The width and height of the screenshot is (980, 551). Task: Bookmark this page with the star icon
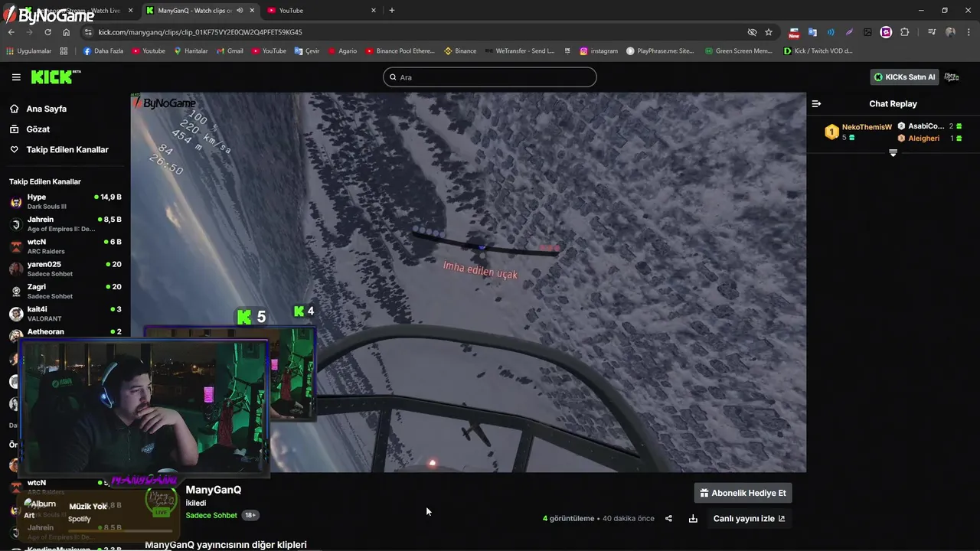[769, 32]
